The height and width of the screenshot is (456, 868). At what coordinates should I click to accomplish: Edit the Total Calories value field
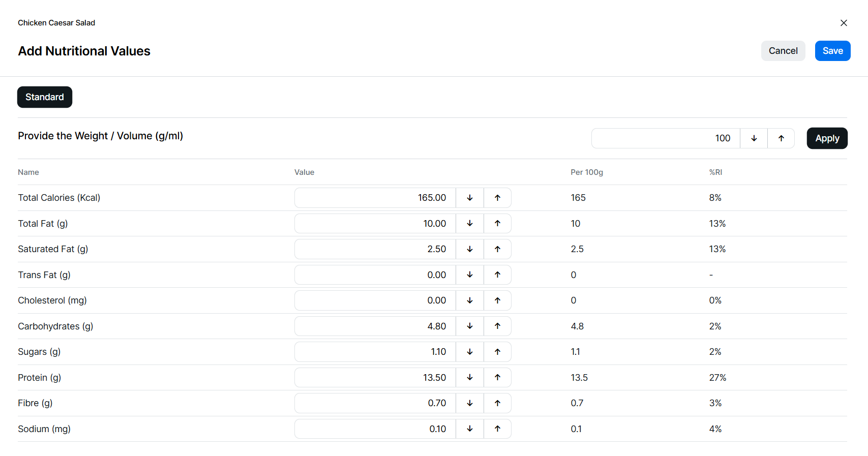[375, 198]
